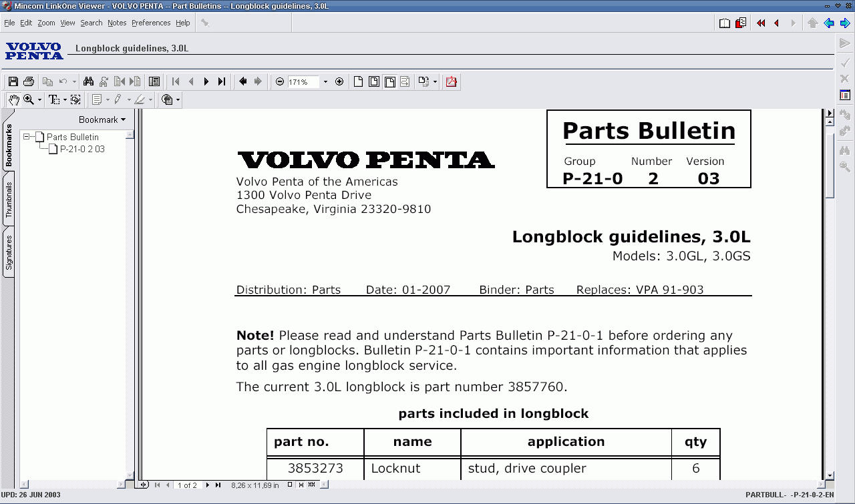Click the page number field '1 of 2'

[187, 485]
